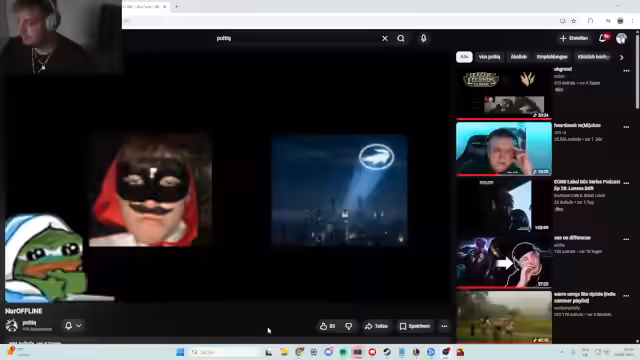Viewport: 640px width, 360px height.
Task: Dislike the video with thumbs down
Action: click(x=349, y=326)
